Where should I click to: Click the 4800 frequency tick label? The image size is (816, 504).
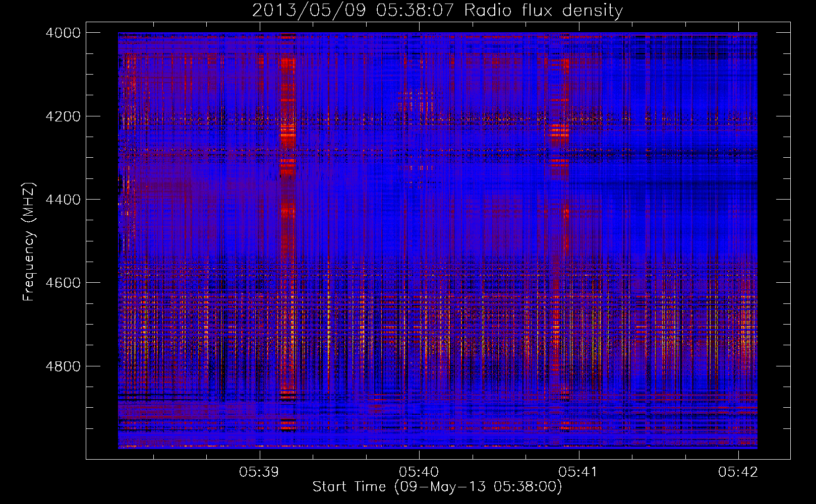tap(63, 366)
